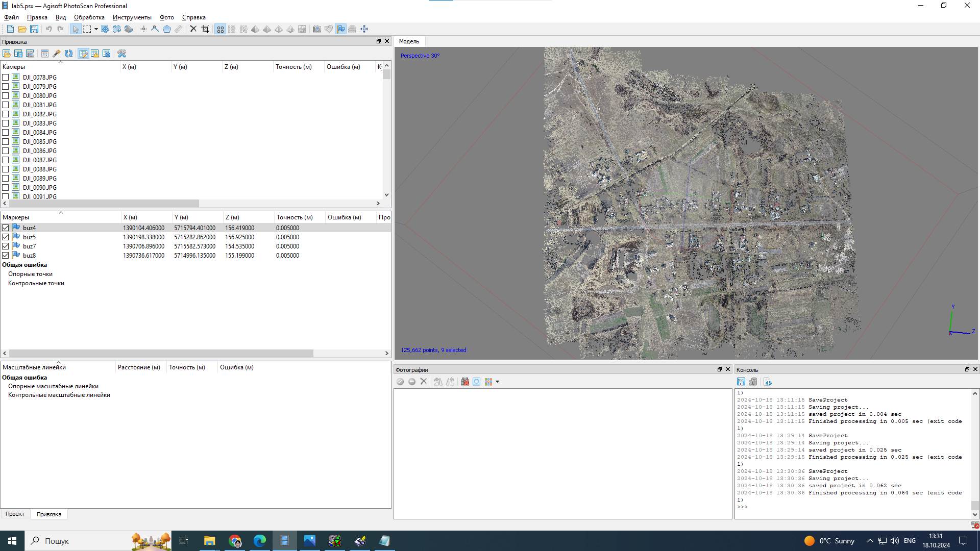Open thumbnail size dropdown in Photos pane
The image size is (980, 551).
(x=497, y=382)
